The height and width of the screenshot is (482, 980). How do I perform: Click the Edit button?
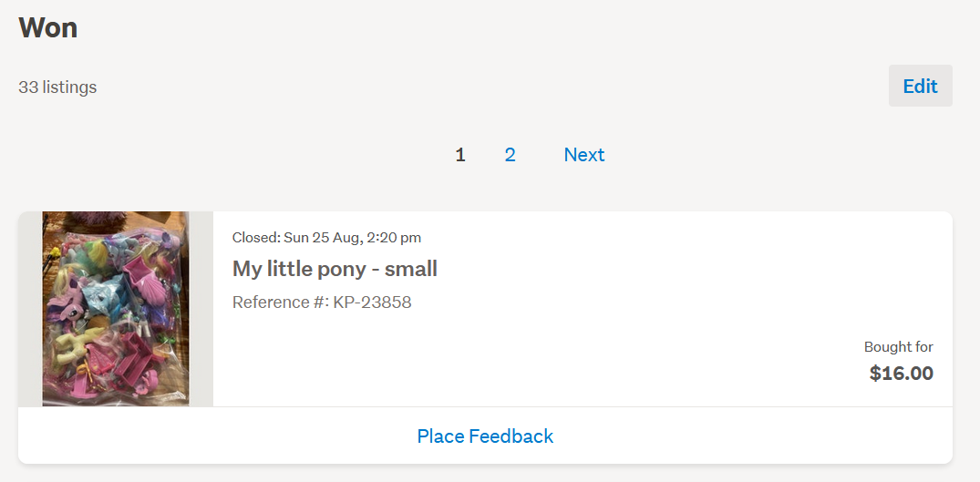[x=920, y=86]
